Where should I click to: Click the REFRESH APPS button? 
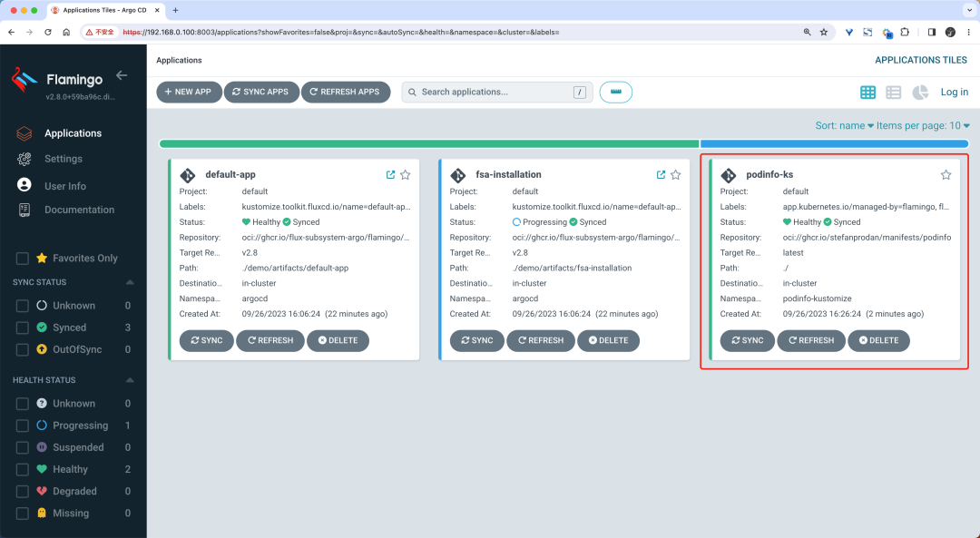point(346,92)
